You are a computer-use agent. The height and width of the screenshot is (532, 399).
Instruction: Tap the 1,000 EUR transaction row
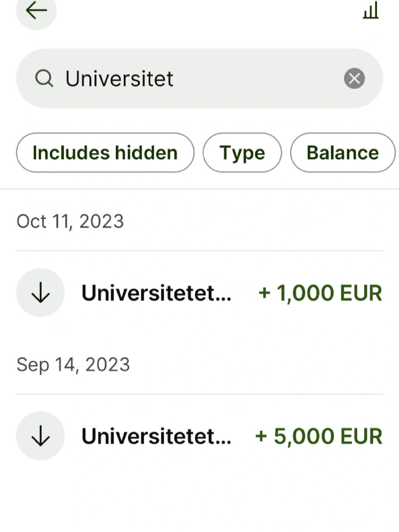click(x=199, y=292)
